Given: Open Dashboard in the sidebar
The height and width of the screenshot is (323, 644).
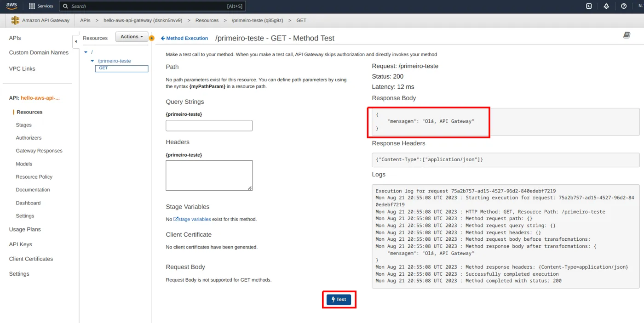Looking at the screenshot, I should point(28,203).
